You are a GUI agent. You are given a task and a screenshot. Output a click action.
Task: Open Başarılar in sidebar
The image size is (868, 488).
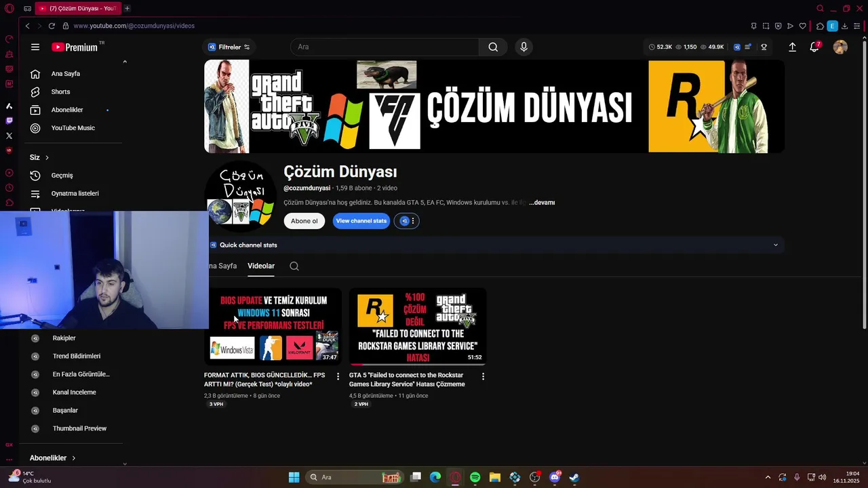coord(65,410)
